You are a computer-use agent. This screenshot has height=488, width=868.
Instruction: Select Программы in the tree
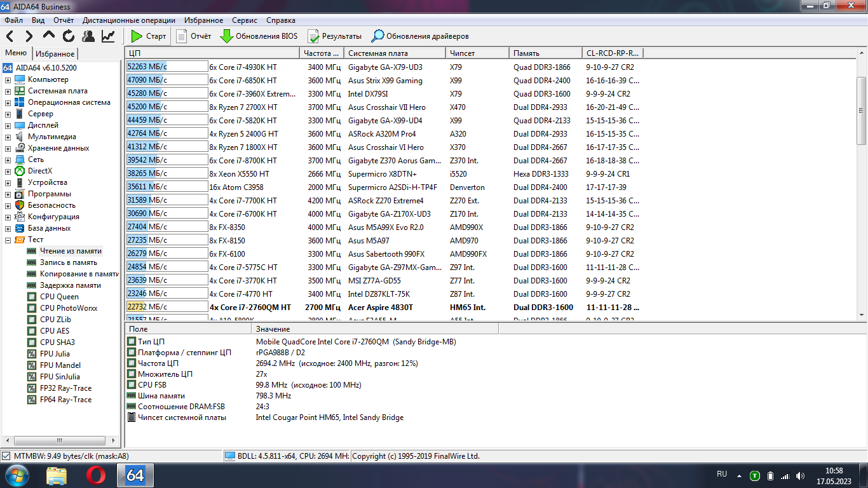click(50, 194)
